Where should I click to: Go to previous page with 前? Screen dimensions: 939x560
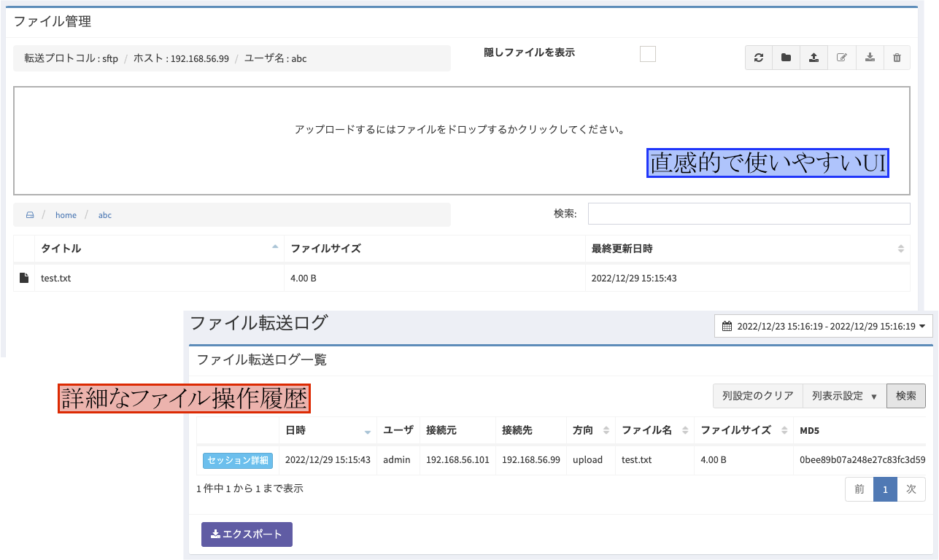click(x=859, y=489)
